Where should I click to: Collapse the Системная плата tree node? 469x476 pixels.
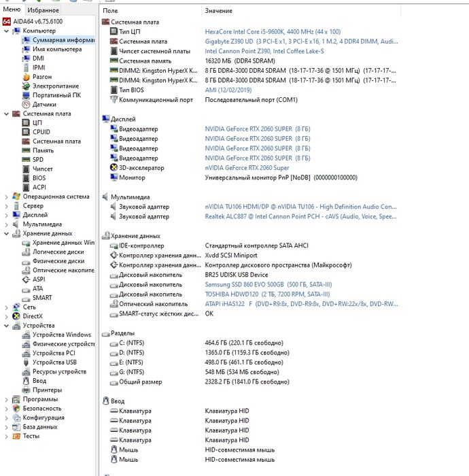click(6, 114)
